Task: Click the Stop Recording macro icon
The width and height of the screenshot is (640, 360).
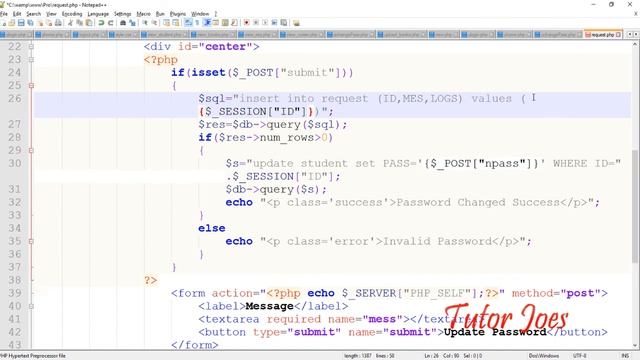Action: [256, 23]
